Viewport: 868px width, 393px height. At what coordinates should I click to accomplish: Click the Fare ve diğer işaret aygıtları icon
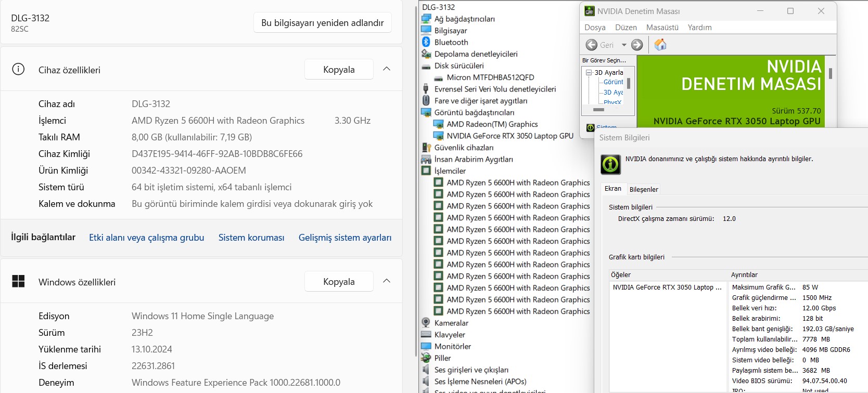426,100
